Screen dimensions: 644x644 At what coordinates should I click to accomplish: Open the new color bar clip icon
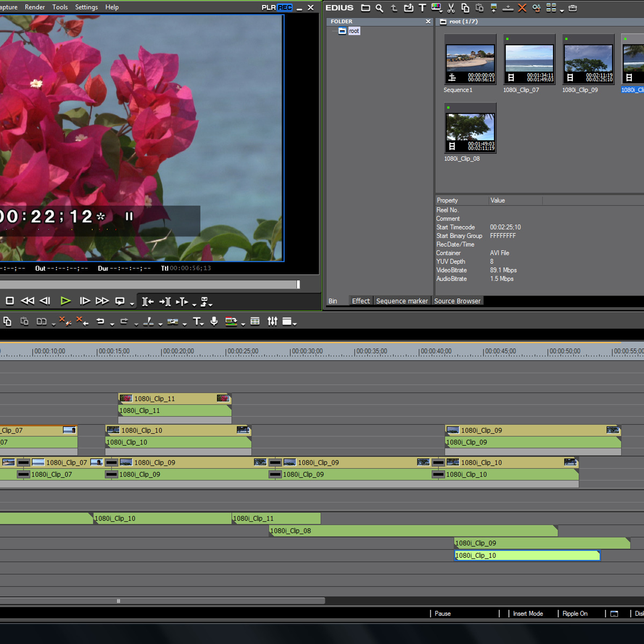click(x=436, y=8)
